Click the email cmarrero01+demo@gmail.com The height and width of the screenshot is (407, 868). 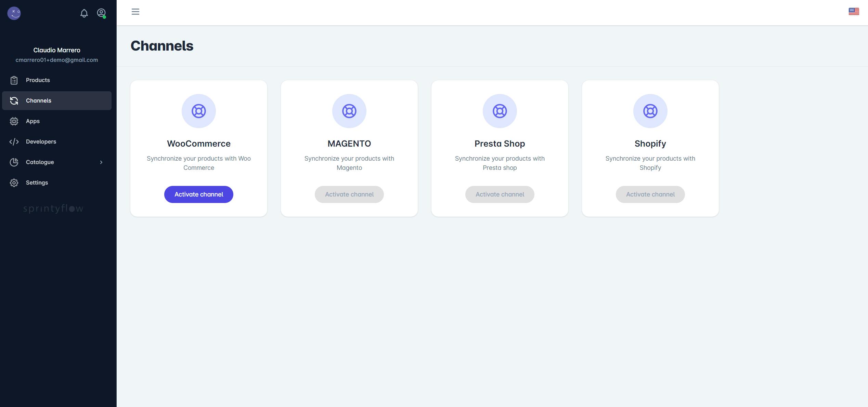(57, 60)
